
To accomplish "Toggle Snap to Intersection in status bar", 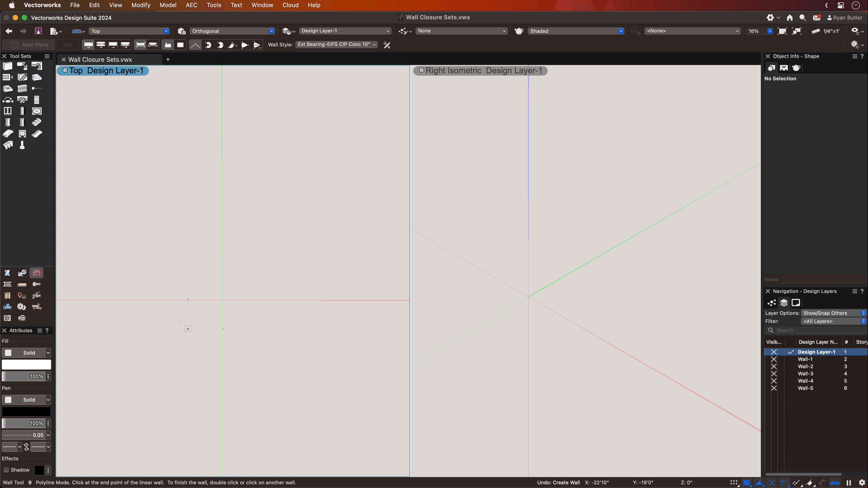I will pos(772,483).
